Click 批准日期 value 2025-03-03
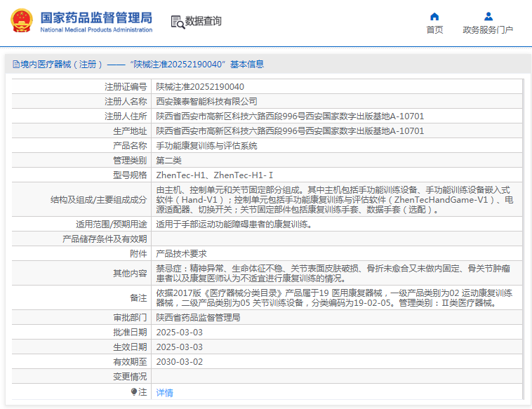Image resolution: width=532 pixels, height=409 pixels. point(179,333)
